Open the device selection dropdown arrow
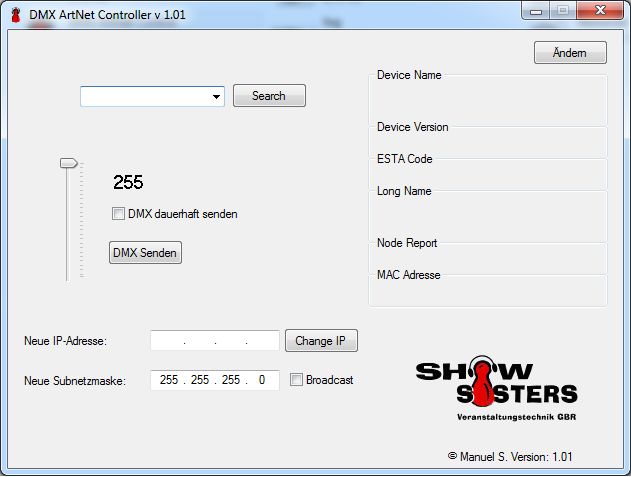The width and height of the screenshot is (631, 477). pos(216,97)
